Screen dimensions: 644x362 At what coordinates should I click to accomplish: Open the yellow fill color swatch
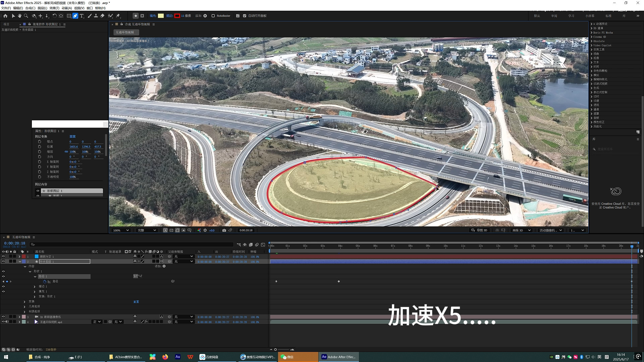161,16
